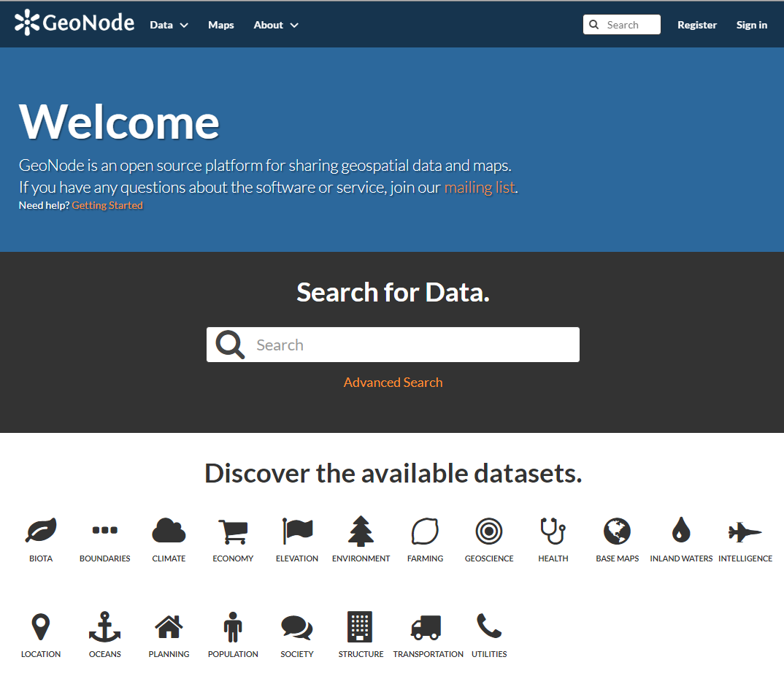Click the CLIMATE category label
Viewport: 784px width, 695px height.
(169, 558)
